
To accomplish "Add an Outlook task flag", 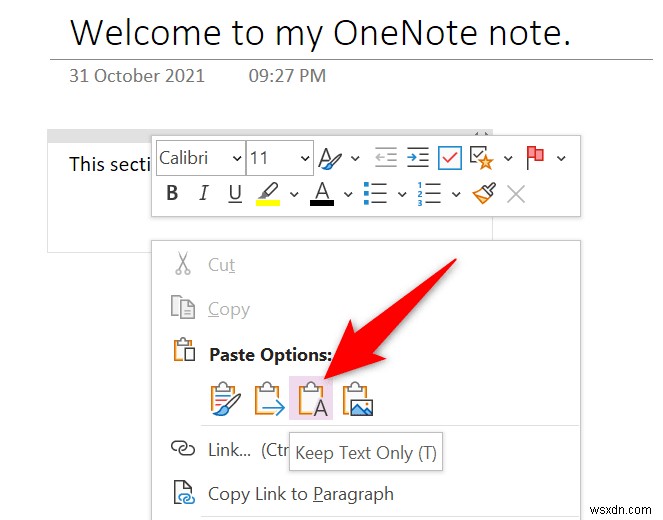I will [535, 158].
